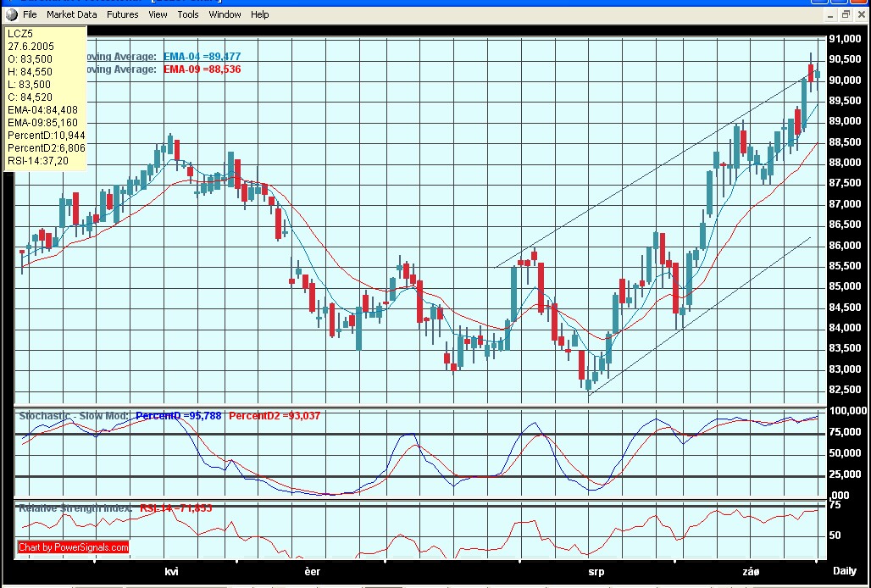Click the 'kvì' month label on time axis
The image size is (871, 588).
(172, 571)
